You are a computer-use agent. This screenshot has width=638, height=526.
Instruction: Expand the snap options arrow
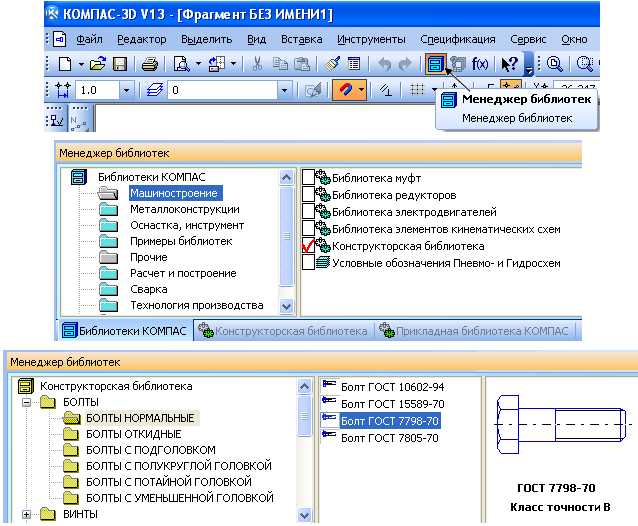[361, 90]
